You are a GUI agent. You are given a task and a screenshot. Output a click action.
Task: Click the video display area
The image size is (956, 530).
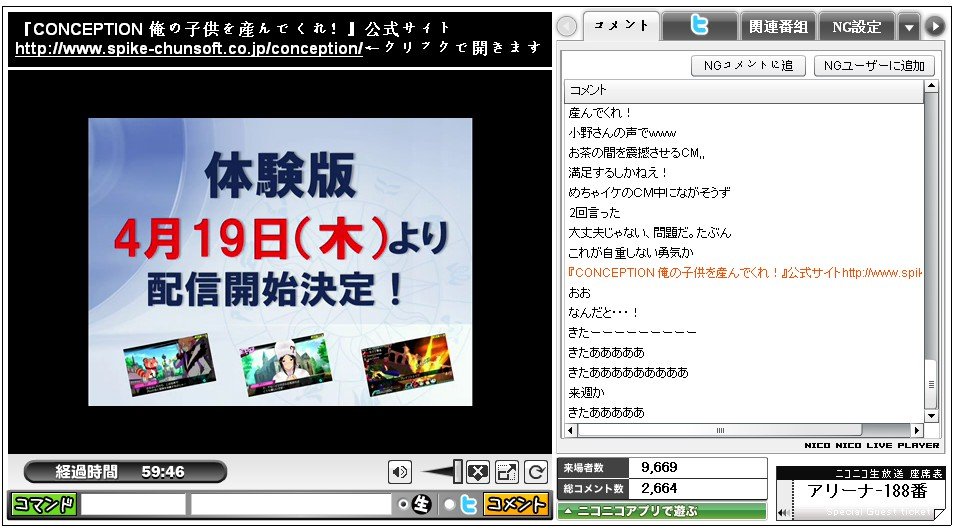(x=280, y=262)
